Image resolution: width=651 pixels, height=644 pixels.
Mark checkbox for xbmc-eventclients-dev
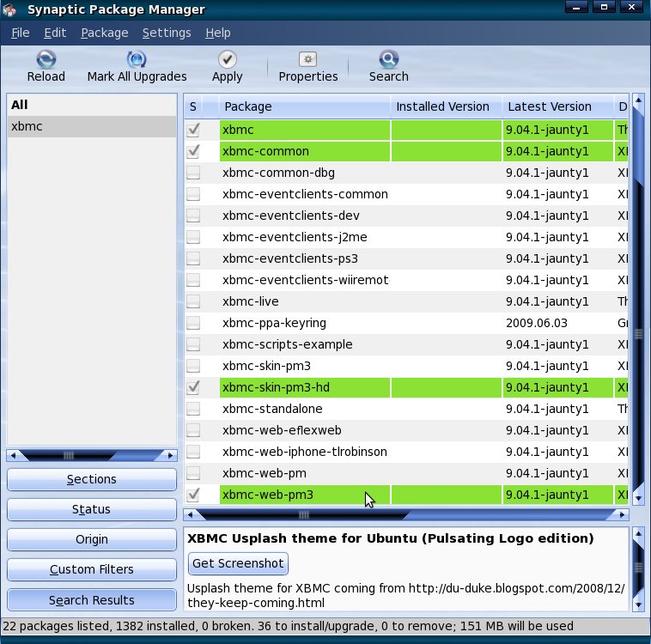193,216
